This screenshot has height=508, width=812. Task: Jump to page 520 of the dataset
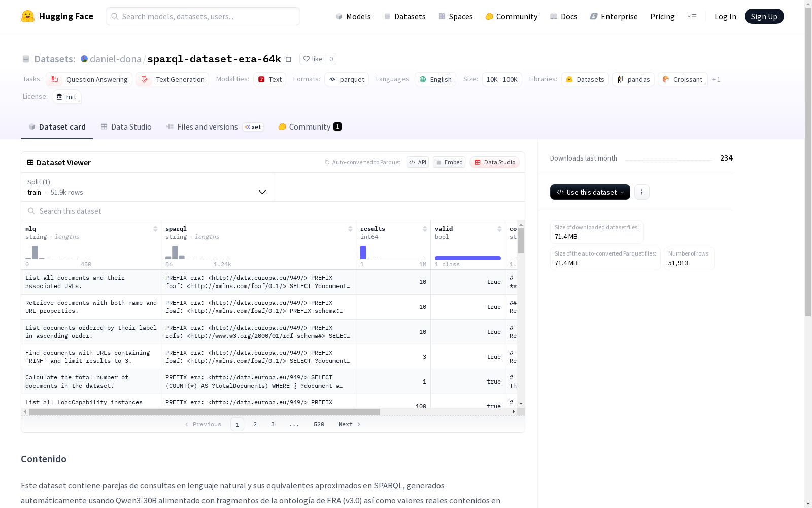point(319,424)
